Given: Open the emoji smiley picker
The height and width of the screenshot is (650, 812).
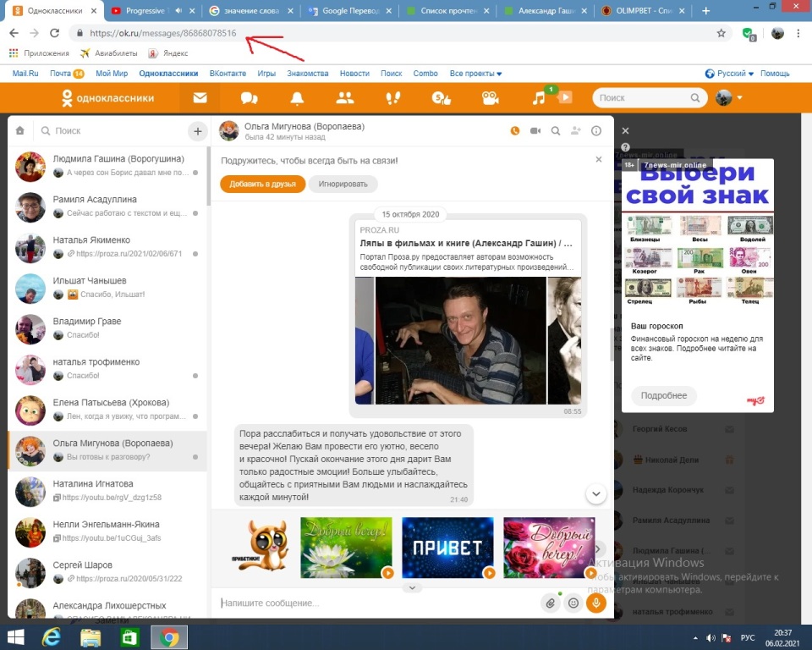Looking at the screenshot, I should 573,603.
